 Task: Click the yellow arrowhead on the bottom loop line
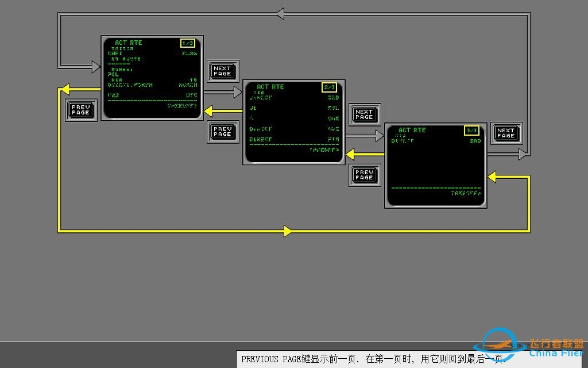coord(288,232)
